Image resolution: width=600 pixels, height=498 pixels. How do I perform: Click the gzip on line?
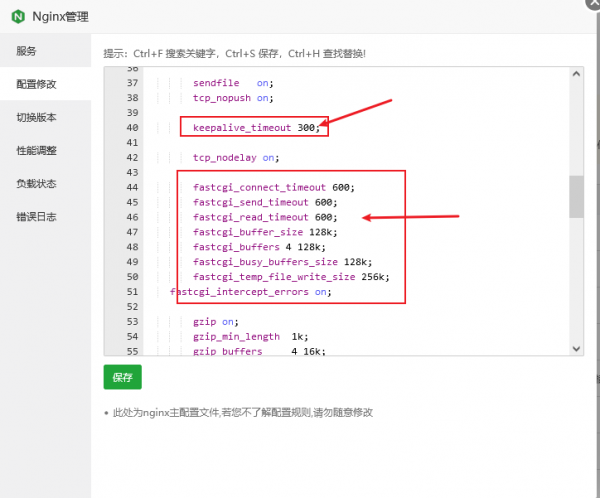[x=216, y=322]
